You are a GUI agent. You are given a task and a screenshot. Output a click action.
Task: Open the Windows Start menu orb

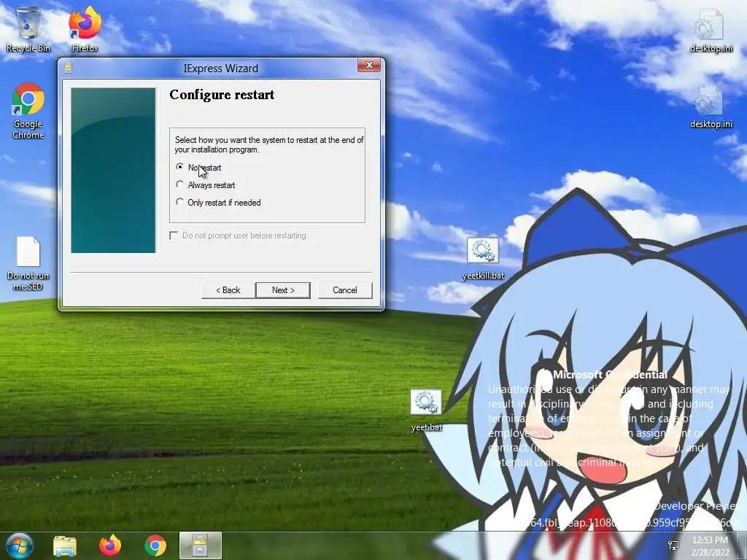(19, 545)
